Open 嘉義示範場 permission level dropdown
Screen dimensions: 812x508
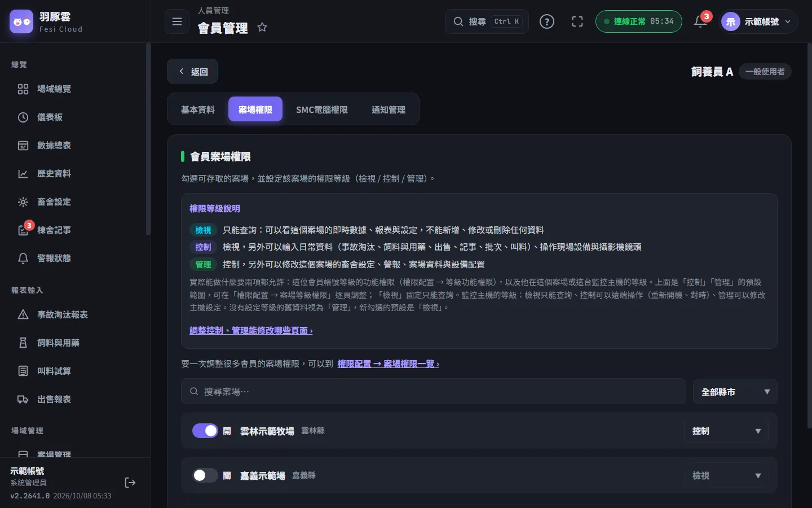[x=726, y=475]
